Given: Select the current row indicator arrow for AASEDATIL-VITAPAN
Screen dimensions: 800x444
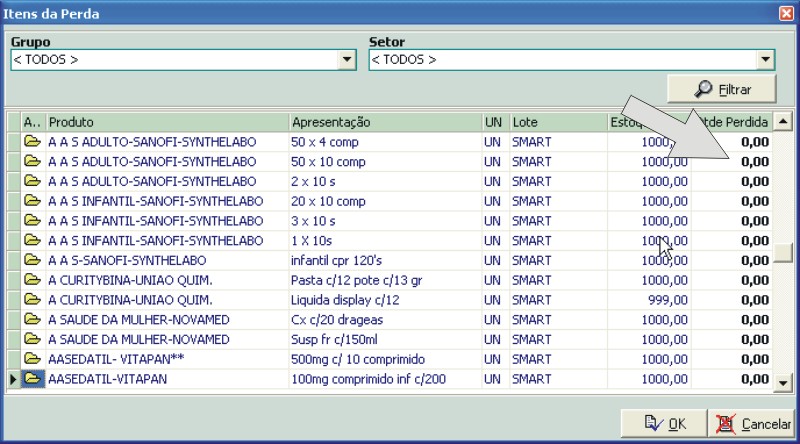Looking at the screenshot, I should point(13,379).
